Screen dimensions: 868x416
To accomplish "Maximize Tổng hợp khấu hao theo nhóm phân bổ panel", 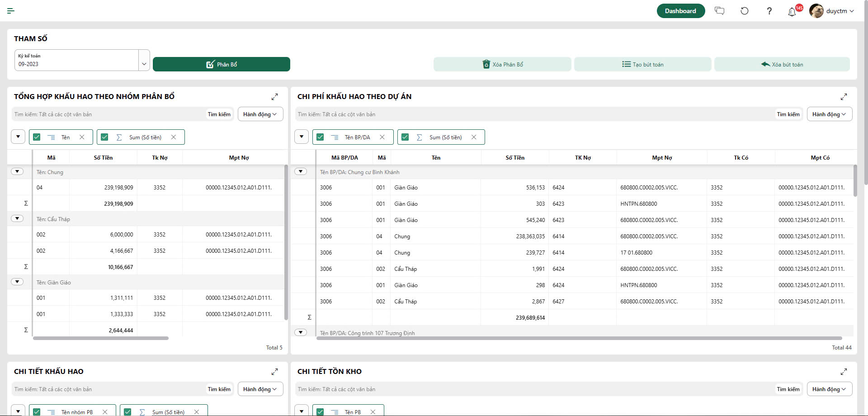I will (274, 97).
